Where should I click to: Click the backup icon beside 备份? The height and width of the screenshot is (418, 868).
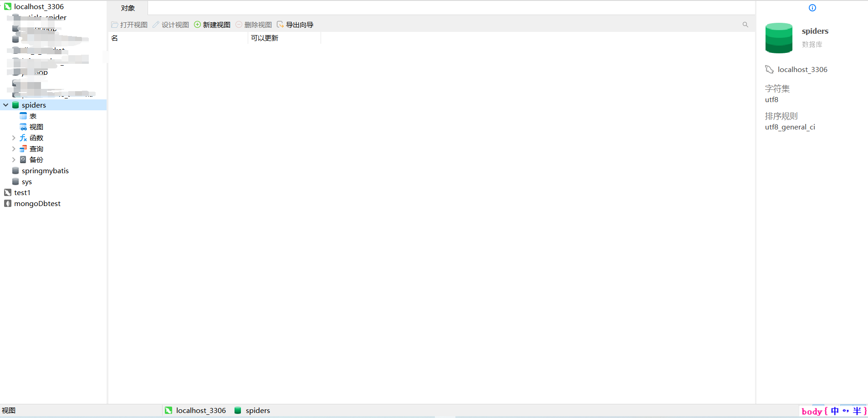(x=23, y=160)
